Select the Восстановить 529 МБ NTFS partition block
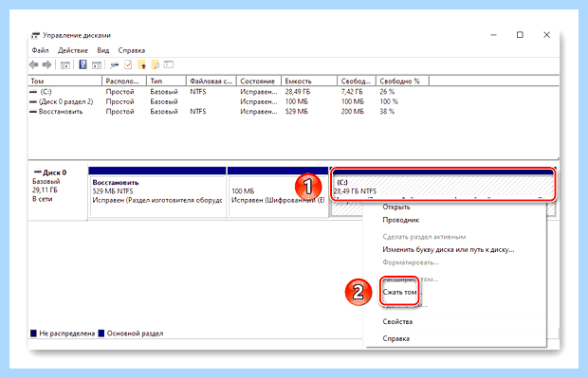This screenshot has width=588, height=378. (157, 191)
